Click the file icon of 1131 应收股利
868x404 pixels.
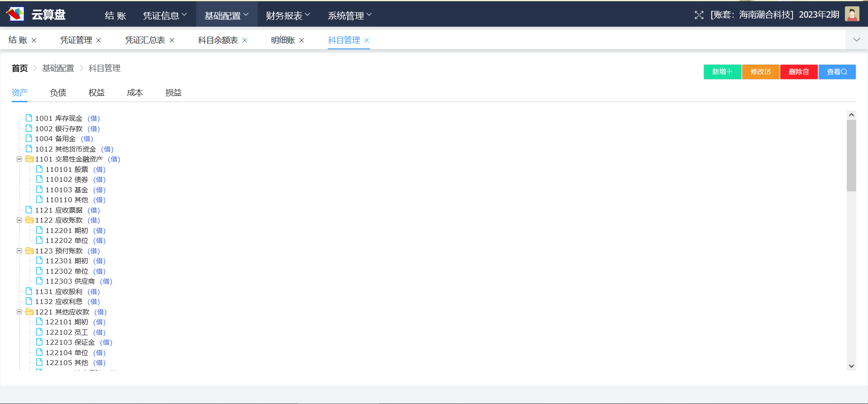tap(29, 291)
